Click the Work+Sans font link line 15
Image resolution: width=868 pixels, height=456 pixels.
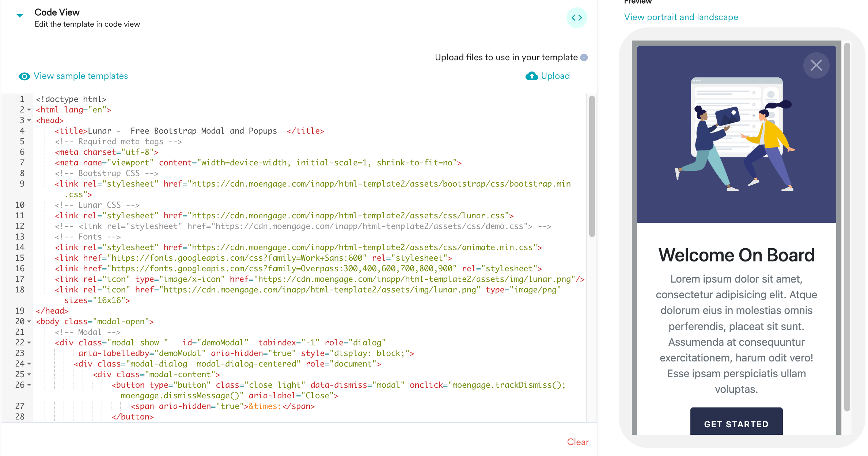tap(253, 258)
